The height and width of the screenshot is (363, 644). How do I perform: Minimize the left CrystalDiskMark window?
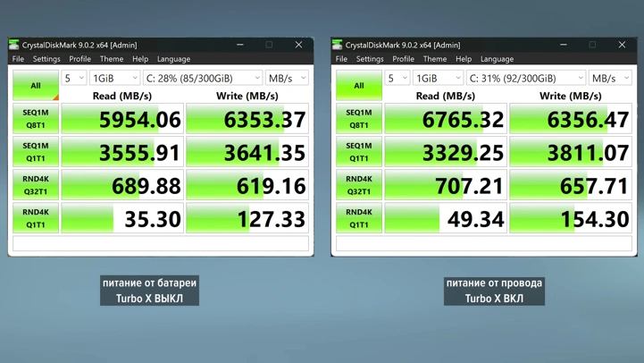(240, 45)
